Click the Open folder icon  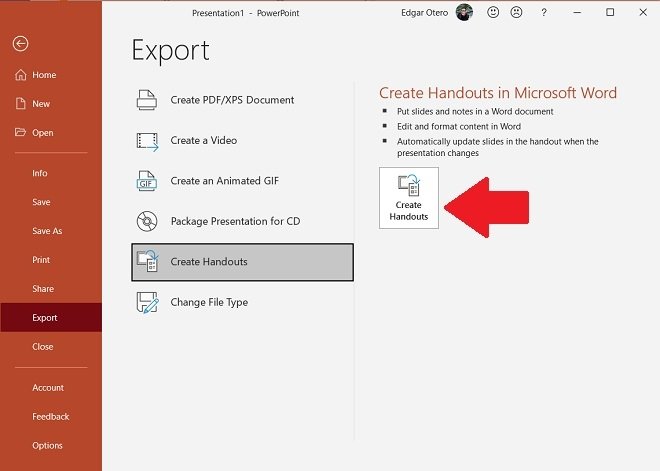pyautogui.click(x=20, y=133)
